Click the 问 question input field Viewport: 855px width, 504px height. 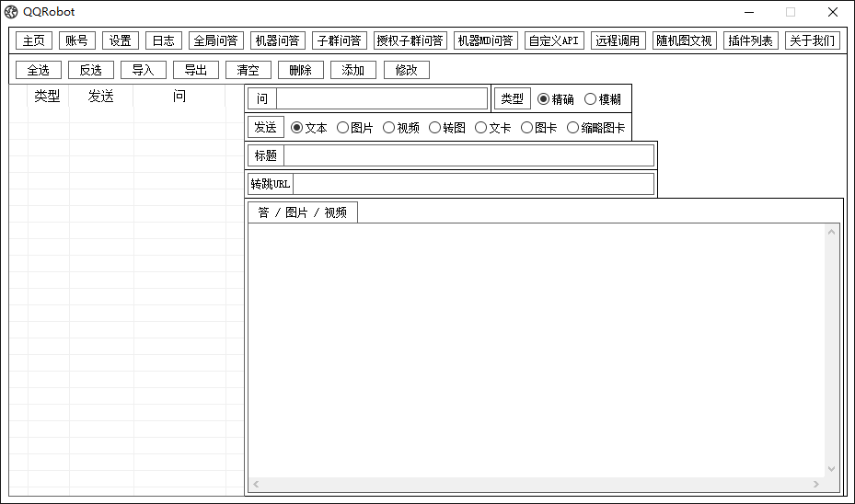[x=381, y=99]
